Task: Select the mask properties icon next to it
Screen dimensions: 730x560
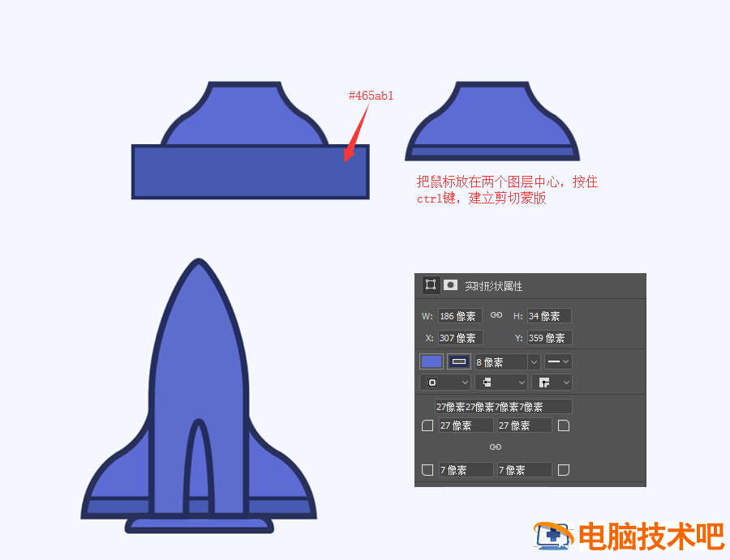Action: (449, 284)
